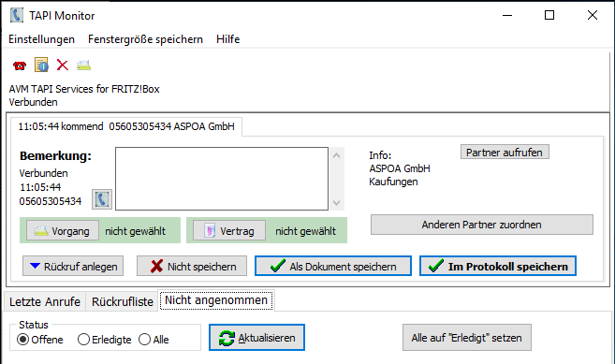The image size is (615, 364).
Task: Select the Erledigte status radio button
Action: coord(83,340)
